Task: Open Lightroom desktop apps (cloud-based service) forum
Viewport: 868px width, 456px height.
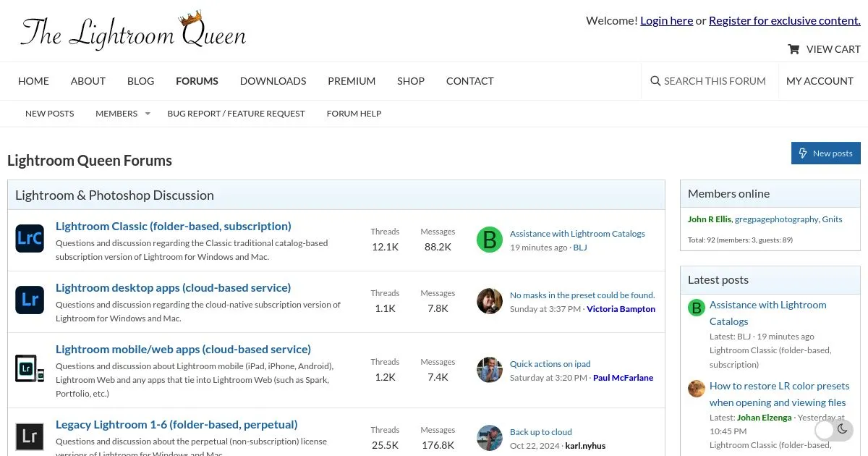Action: coord(174,287)
